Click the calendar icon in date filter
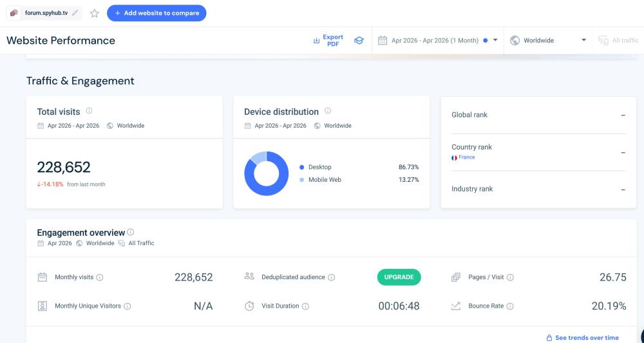Image resolution: width=644 pixels, height=343 pixels. pos(383,41)
